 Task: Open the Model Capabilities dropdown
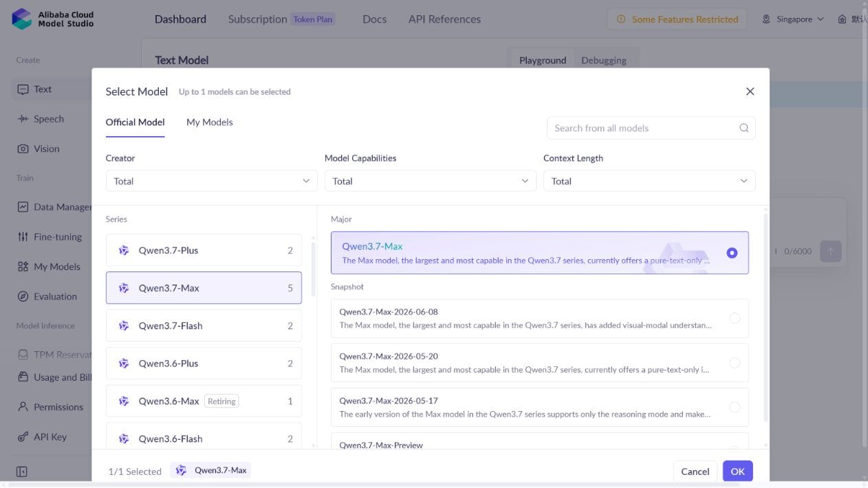click(431, 181)
